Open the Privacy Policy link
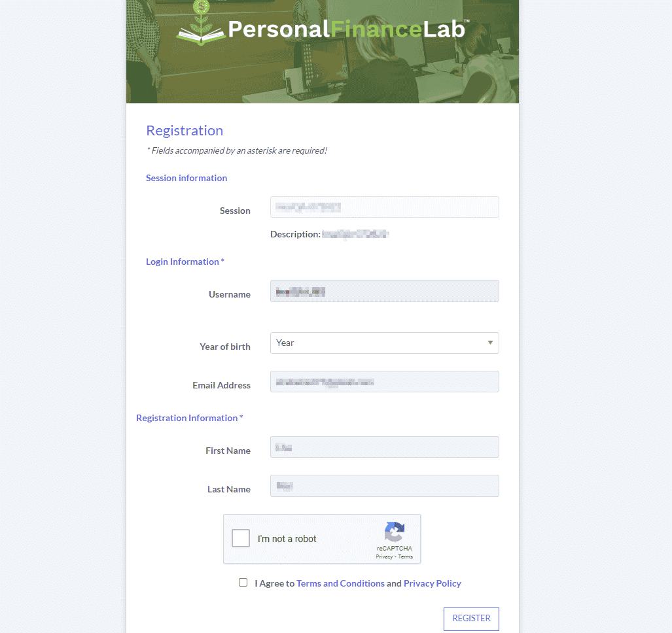Viewport: 672px width, 633px height. (x=432, y=583)
